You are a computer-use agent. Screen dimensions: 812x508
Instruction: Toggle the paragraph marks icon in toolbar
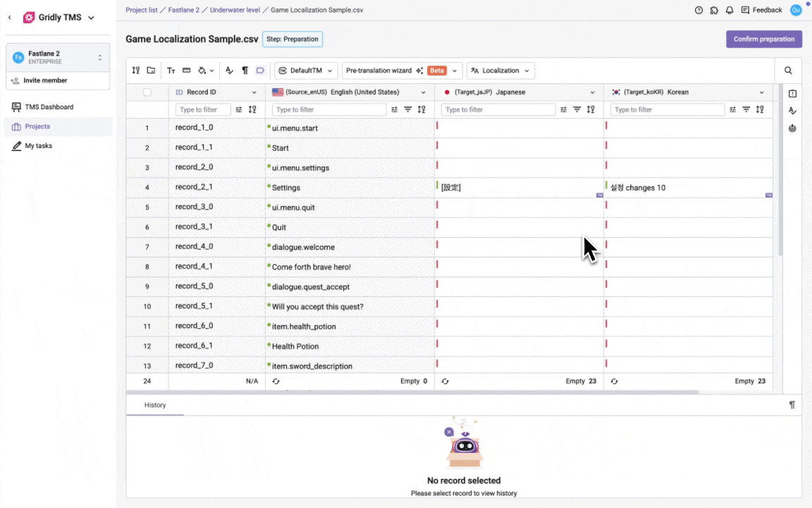point(245,71)
